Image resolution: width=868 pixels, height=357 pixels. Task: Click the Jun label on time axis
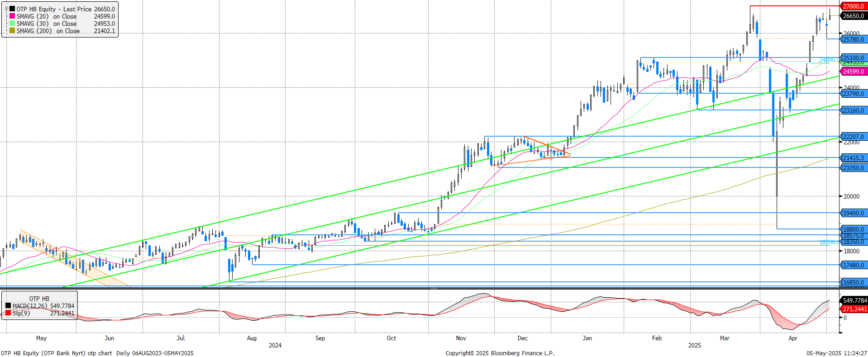[x=109, y=338]
